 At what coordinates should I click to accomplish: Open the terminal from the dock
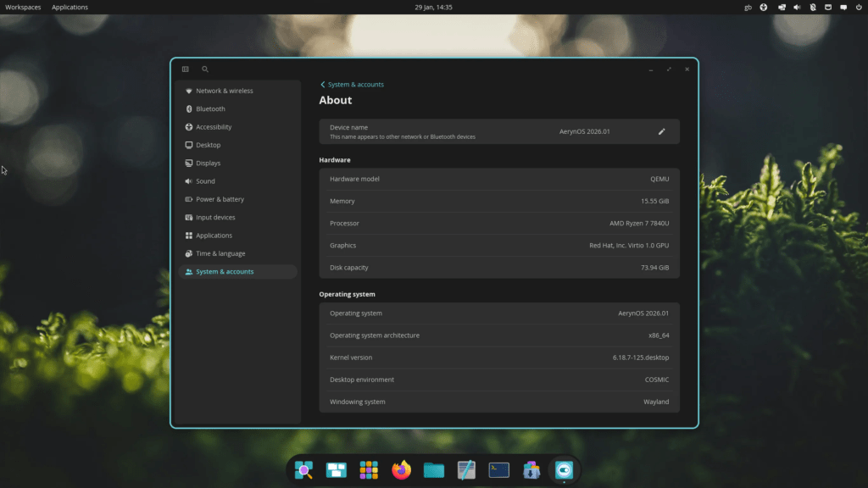(x=498, y=470)
